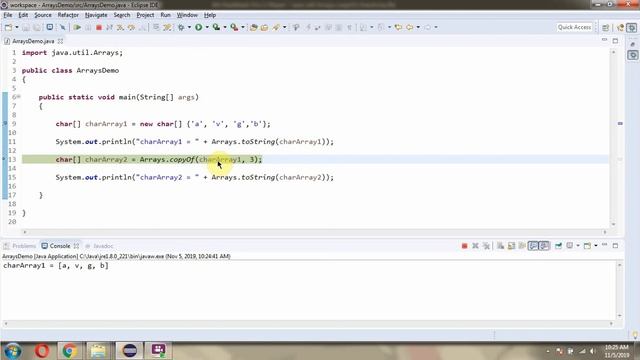Click the Coverage run toolbar icon

(x=216, y=27)
